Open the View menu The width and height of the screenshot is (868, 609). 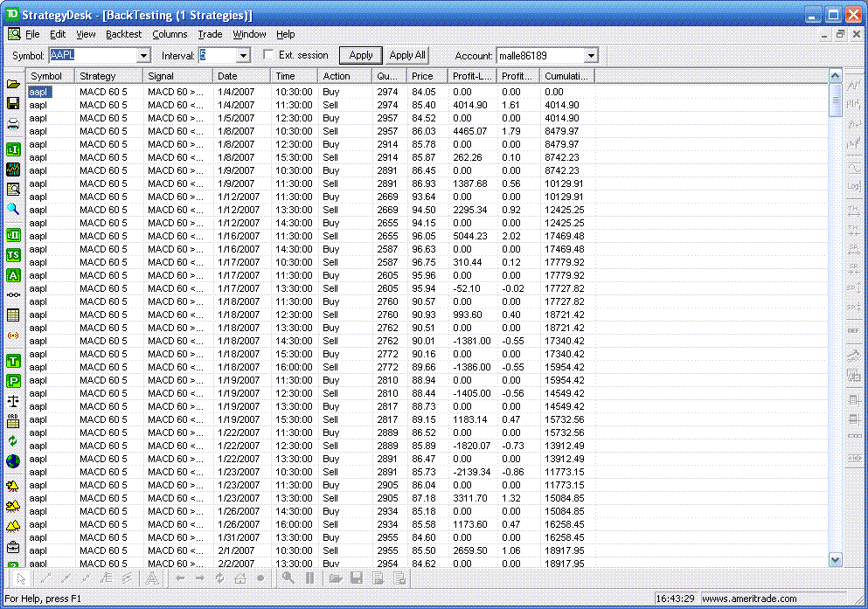pyautogui.click(x=86, y=34)
